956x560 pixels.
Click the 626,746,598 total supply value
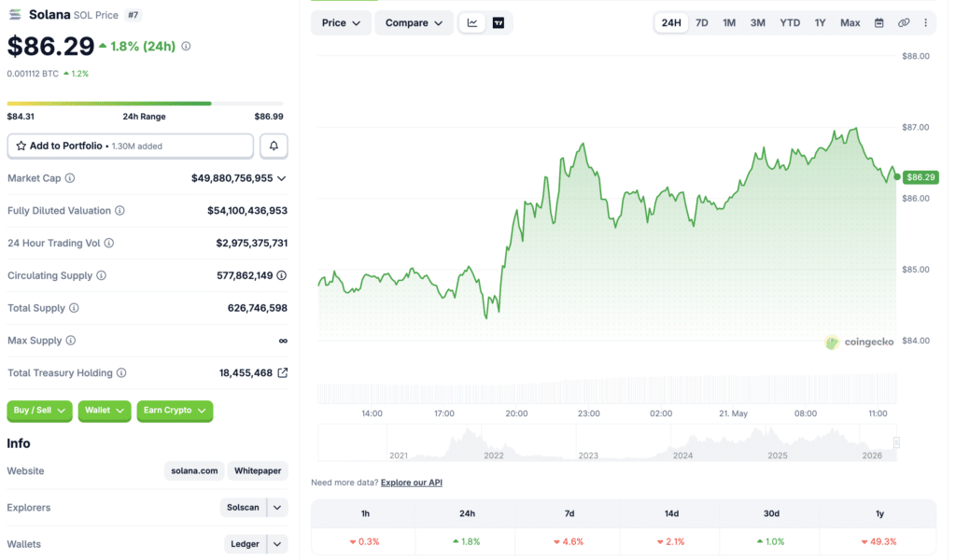point(258,308)
